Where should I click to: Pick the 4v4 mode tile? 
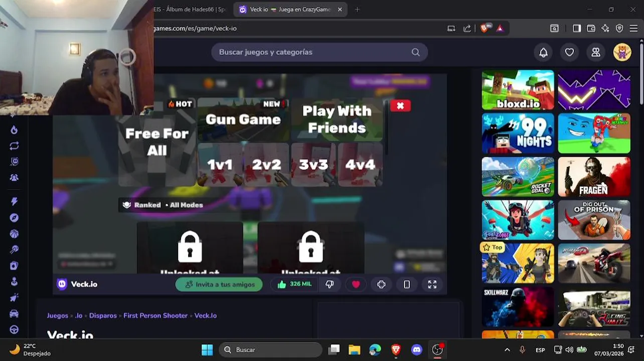[360, 164]
